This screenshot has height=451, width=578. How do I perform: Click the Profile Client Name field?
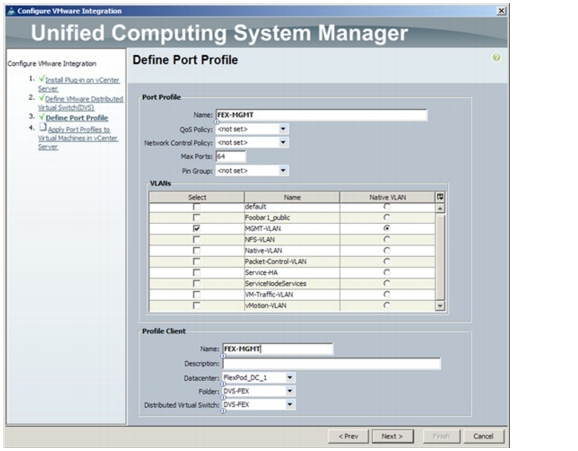coord(278,349)
